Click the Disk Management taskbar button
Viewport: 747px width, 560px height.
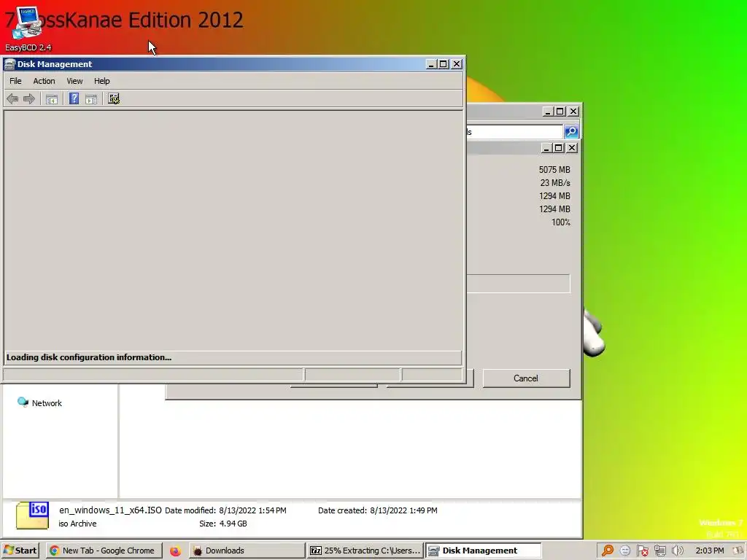[483, 551]
